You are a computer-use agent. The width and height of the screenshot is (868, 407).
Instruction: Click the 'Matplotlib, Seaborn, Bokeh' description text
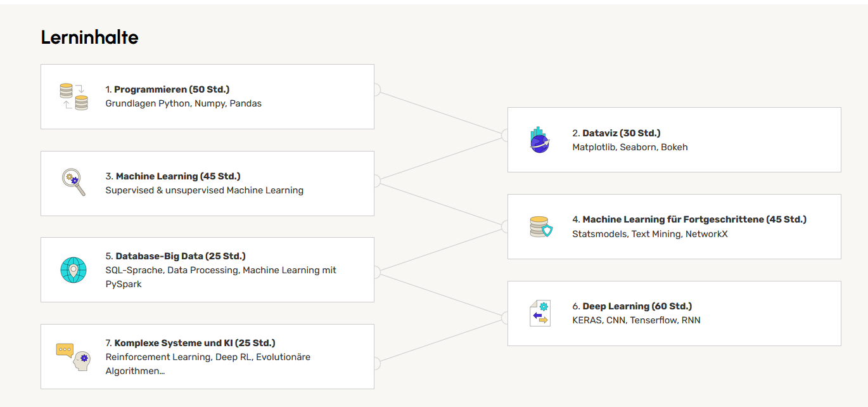coord(629,147)
